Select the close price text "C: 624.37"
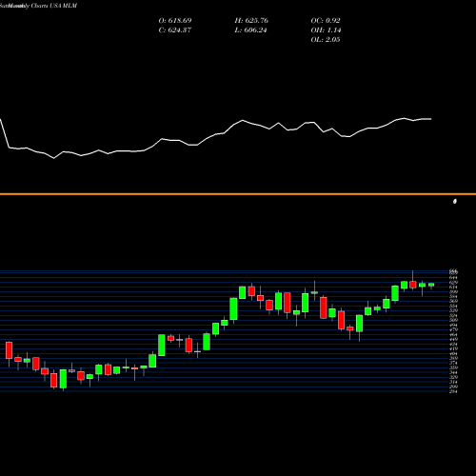The height and width of the screenshot is (476, 476). (175, 30)
